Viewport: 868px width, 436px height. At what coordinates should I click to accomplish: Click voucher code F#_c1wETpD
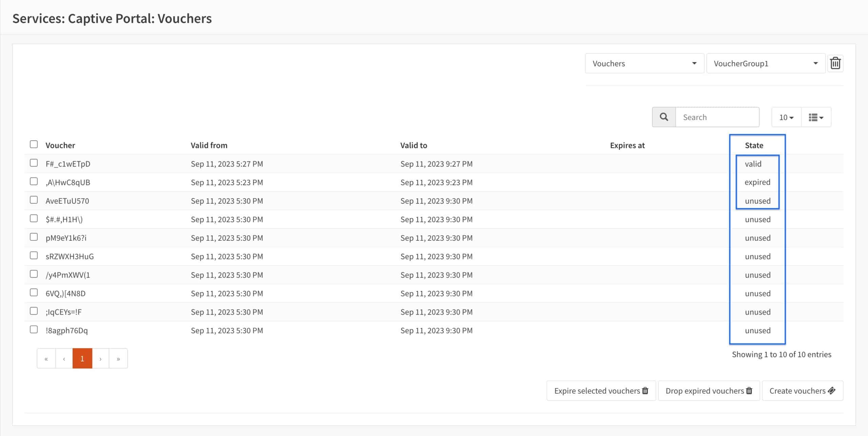pos(68,164)
